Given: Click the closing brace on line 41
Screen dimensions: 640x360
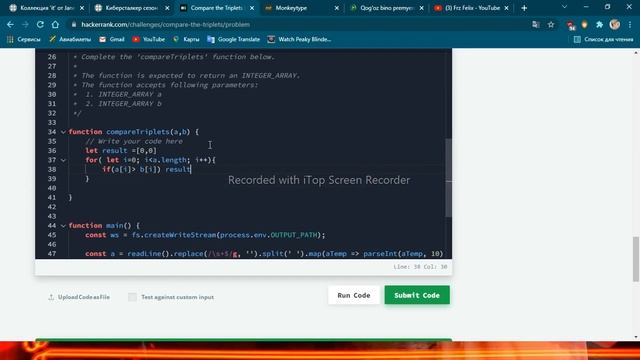Looking at the screenshot, I should coord(70,198).
